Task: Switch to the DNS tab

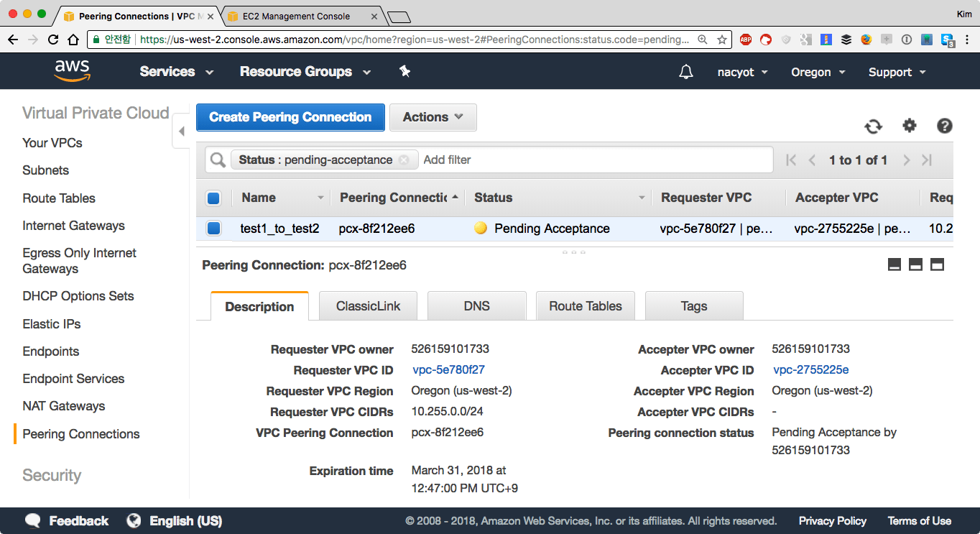Action: pos(476,306)
